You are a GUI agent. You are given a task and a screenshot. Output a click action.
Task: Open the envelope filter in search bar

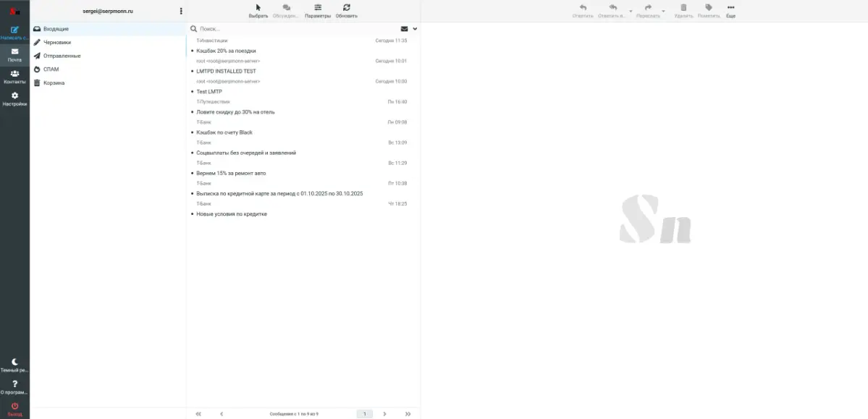[x=404, y=29]
